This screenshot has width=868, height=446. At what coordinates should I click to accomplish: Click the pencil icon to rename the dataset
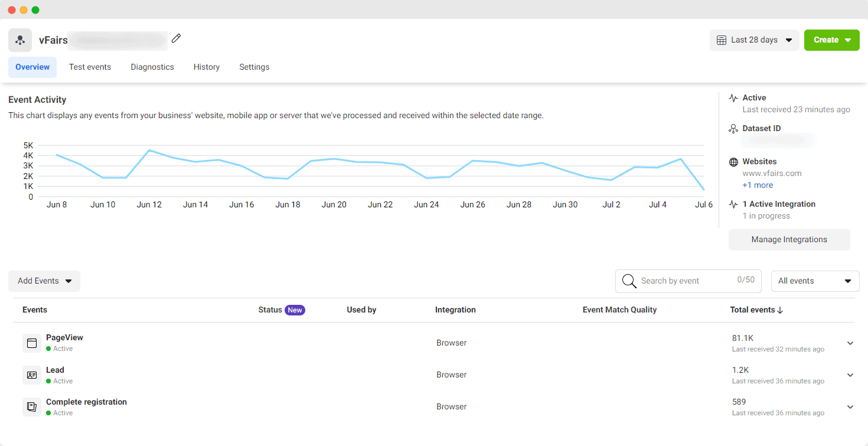(176, 38)
